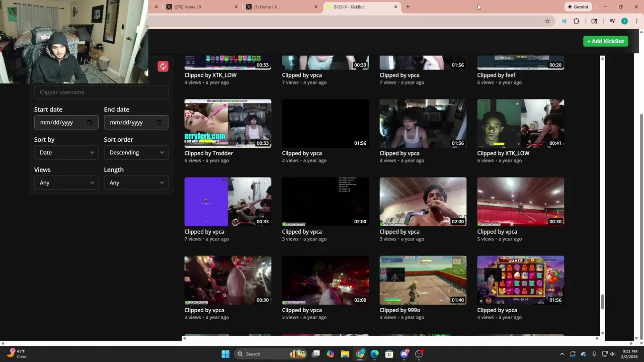Open Microsoft Store from the taskbar
The width and height of the screenshot is (644, 362).
[x=389, y=354]
